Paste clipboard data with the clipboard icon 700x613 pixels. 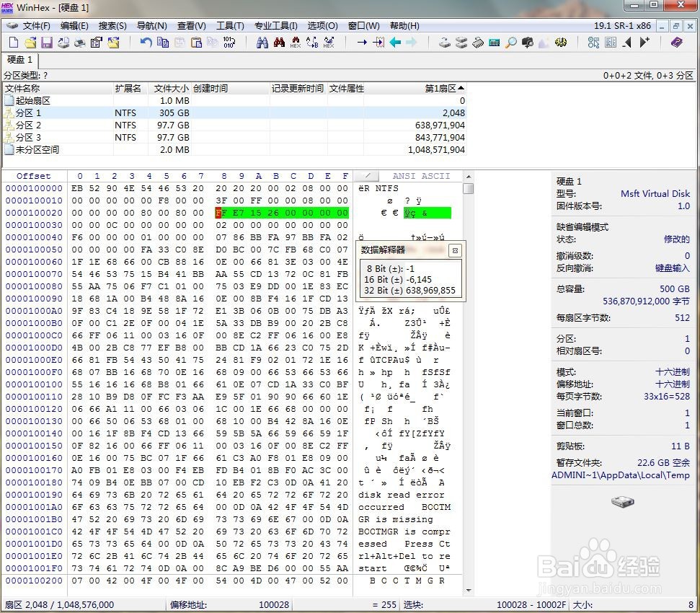(196, 43)
